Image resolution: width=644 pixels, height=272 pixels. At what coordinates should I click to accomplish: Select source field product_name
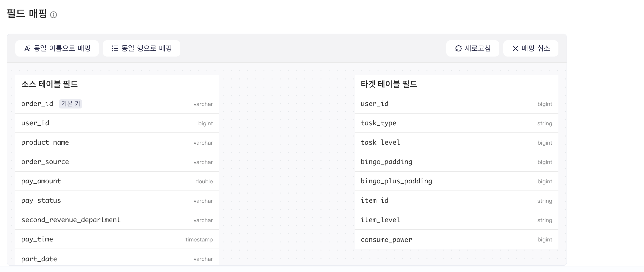117,142
